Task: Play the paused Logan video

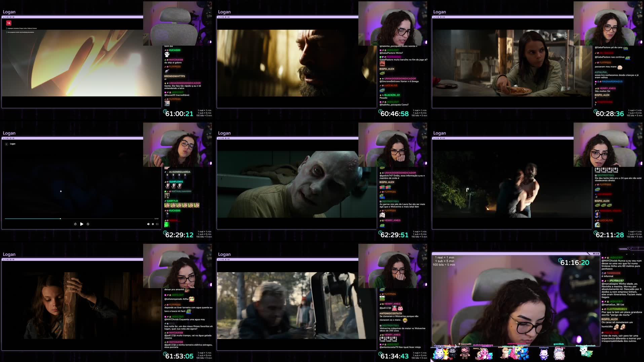Action: click(x=82, y=224)
